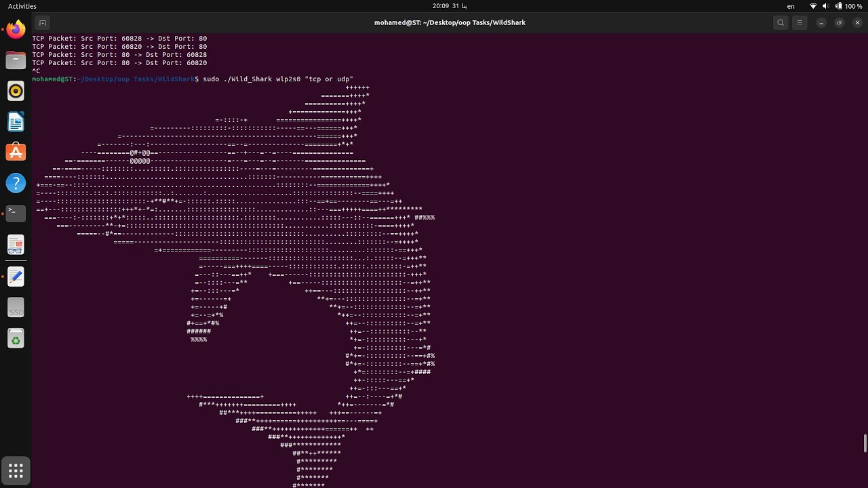
Task: Launch Firefox from the dock
Action: [x=16, y=30]
